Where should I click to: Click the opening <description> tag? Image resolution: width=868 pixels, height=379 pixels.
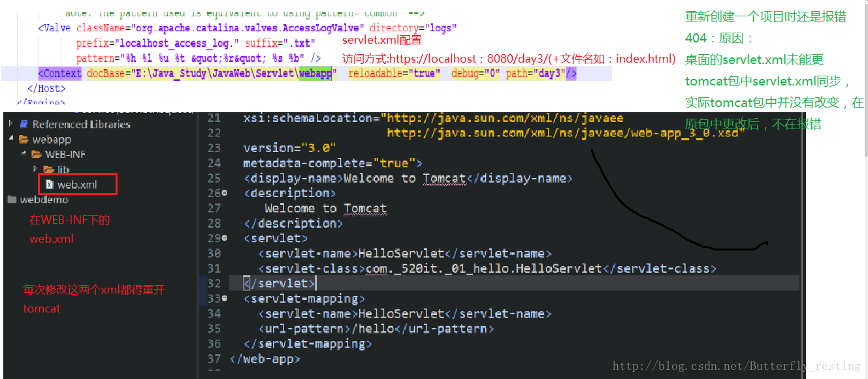tap(290, 193)
